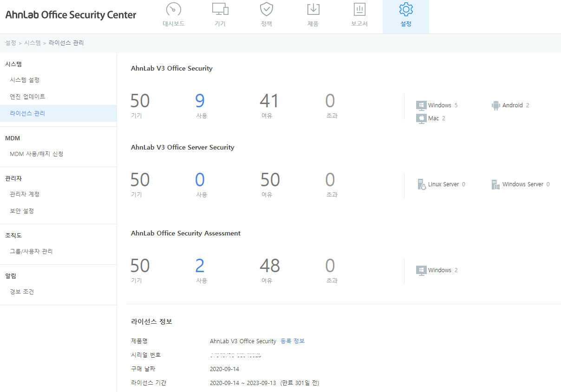Click the Windows icon under V3 Office Security
Image resolution: width=561 pixels, height=392 pixels.
point(421,105)
